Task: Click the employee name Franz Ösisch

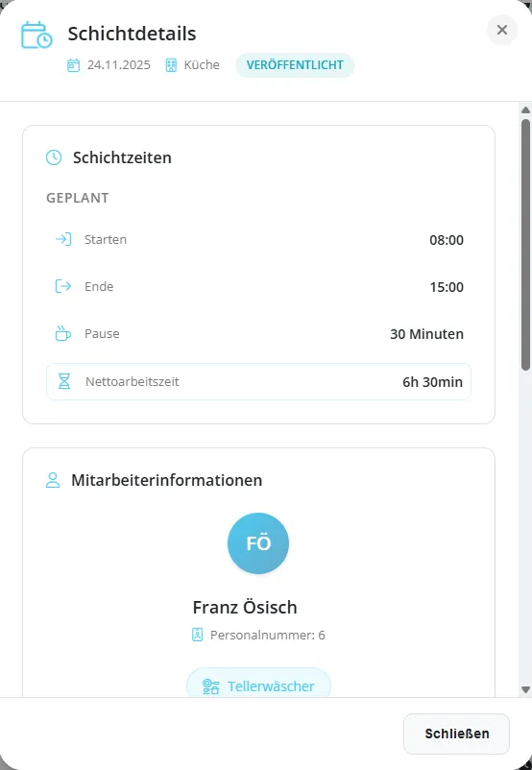Action: [x=245, y=607]
